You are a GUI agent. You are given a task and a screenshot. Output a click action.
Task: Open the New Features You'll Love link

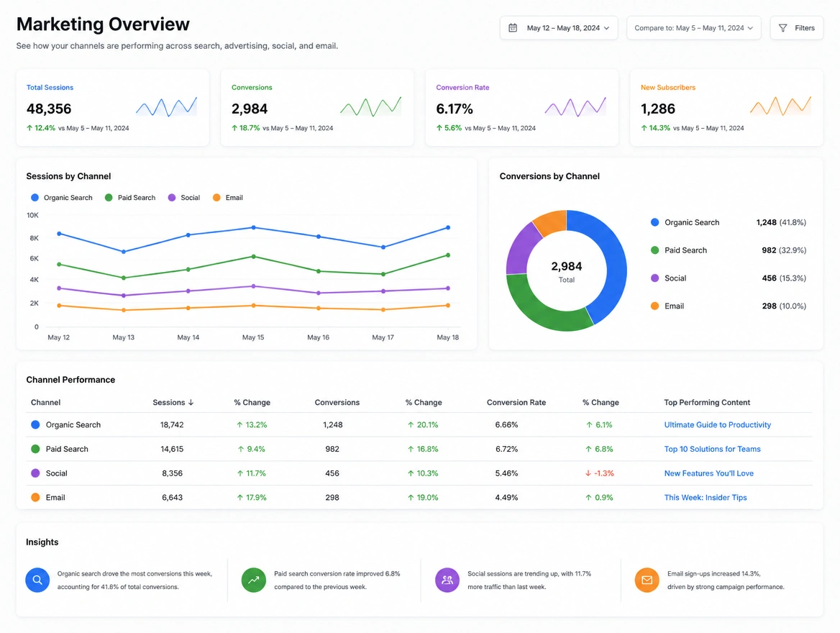(709, 473)
